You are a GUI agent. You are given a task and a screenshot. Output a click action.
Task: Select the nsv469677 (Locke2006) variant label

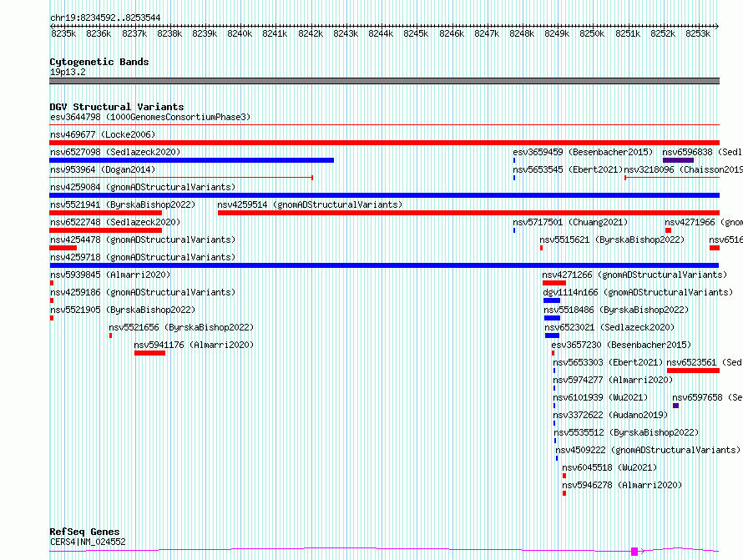pyautogui.click(x=103, y=134)
